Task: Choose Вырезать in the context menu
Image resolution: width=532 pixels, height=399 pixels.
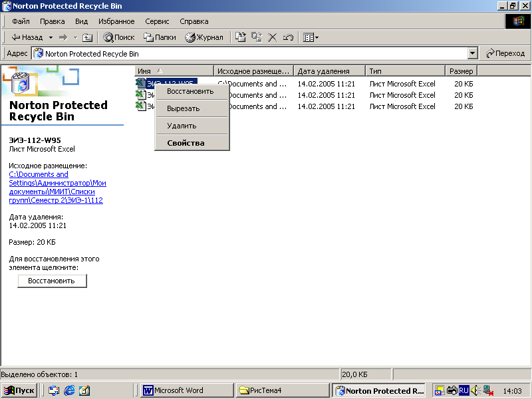Action: [x=192, y=108]
